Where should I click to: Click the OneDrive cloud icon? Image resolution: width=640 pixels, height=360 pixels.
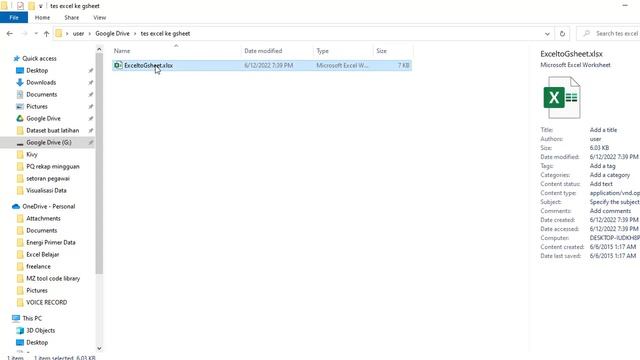click(16, 207)
